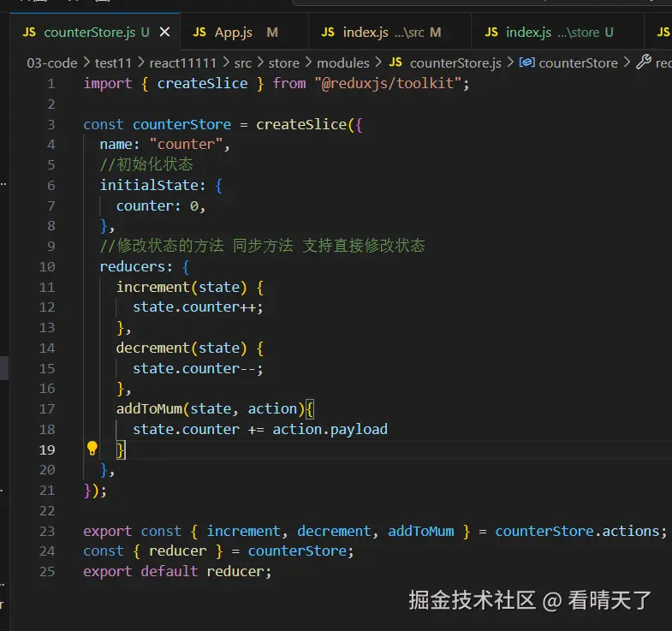Open counterStore.js breadcrumb file segment
The height and width of the screenshot is (631, 672).
click(455, 63)
